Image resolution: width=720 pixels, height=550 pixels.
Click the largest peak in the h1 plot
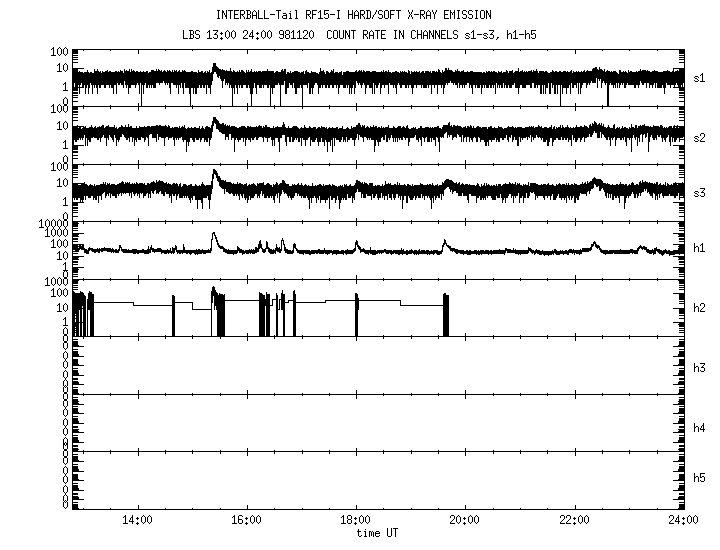(214, 235)
